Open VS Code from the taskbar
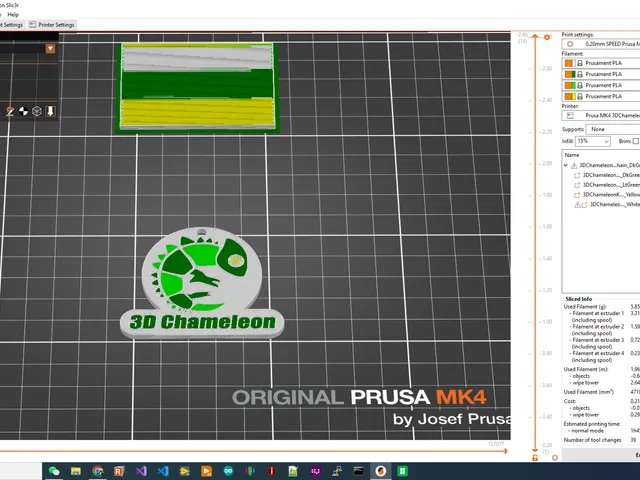This screenshot has width=640, height=480. [163, 471]
